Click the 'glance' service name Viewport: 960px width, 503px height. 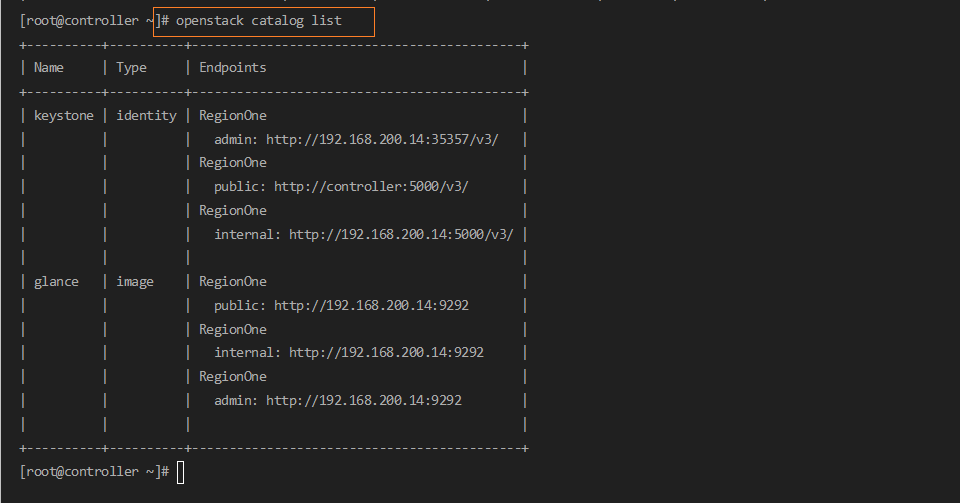tap(56, 282)
